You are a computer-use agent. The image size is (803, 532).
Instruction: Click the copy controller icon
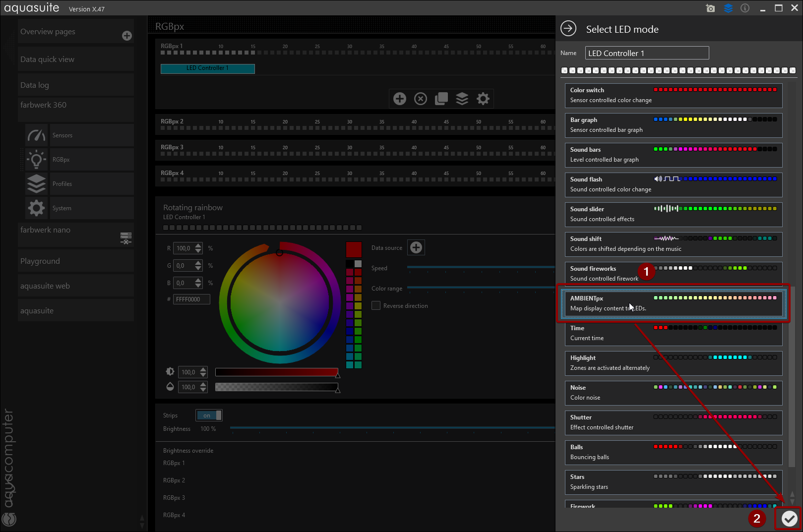click(x=441, y=99)
